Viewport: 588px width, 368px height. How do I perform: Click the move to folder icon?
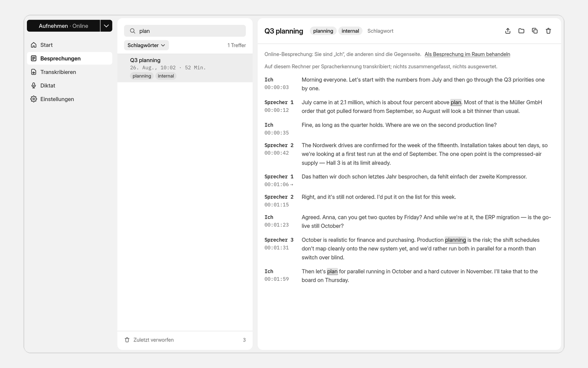521,31
